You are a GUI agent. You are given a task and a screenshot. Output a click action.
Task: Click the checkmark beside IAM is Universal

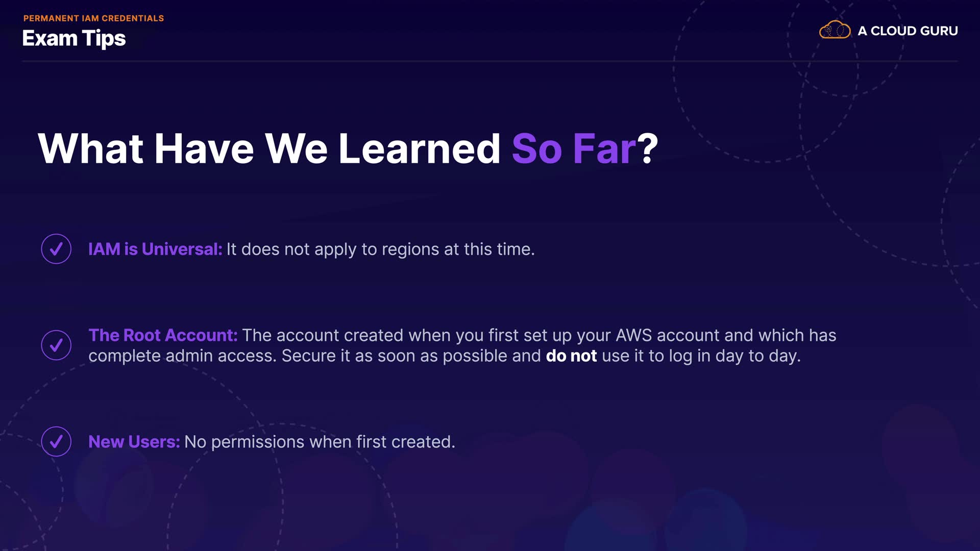[x=56, y=249]
